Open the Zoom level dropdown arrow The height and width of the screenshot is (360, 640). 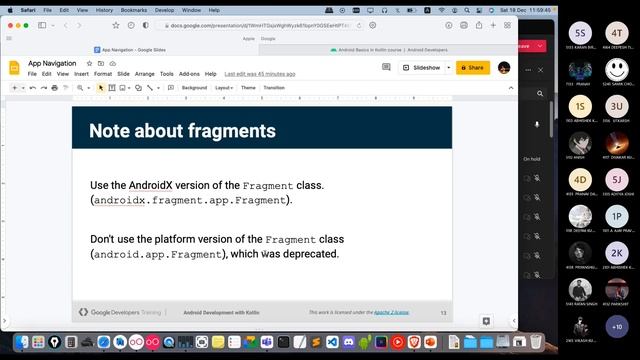(x=89, y=88)
